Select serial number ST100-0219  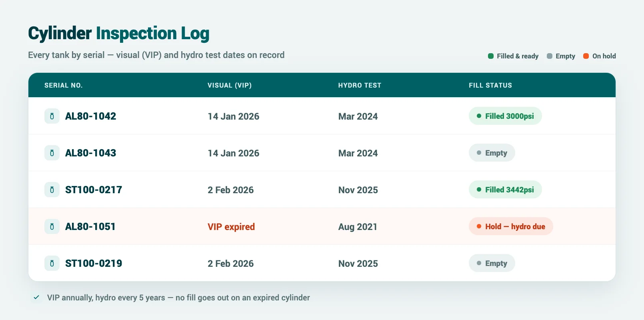94,263
